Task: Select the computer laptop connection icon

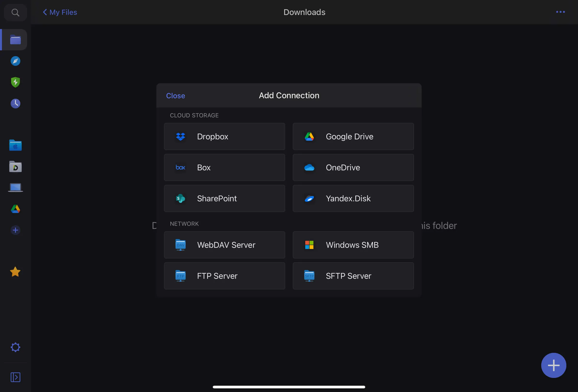Action: [x=15, y=188]
